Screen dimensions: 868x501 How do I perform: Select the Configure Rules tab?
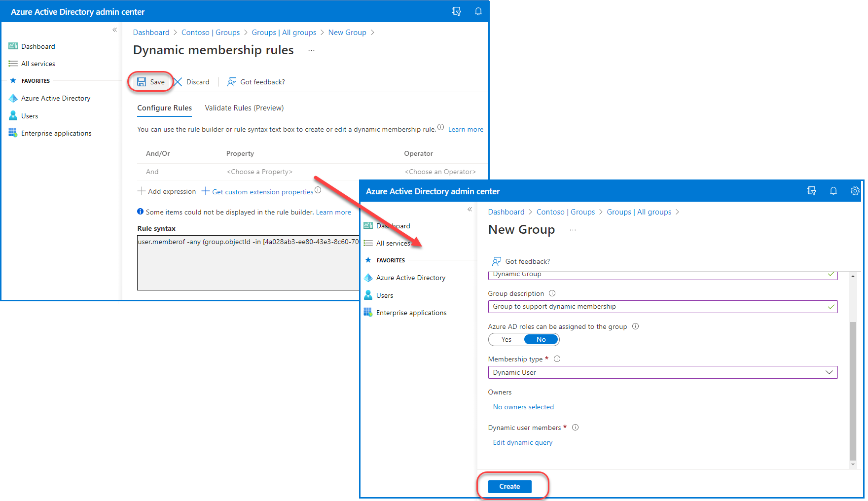(x=164, y=108)
